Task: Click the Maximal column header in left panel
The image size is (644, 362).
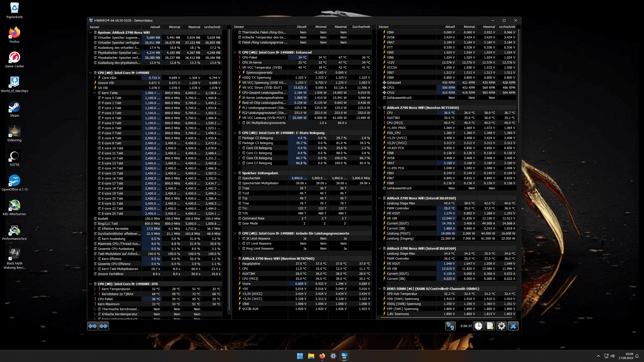Action: 194,27
